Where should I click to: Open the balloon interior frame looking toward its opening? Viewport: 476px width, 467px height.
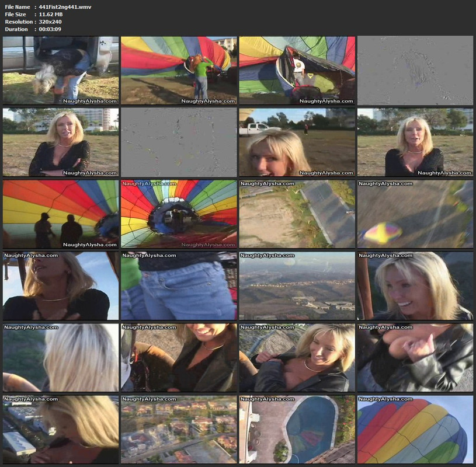tap(179, 214)
